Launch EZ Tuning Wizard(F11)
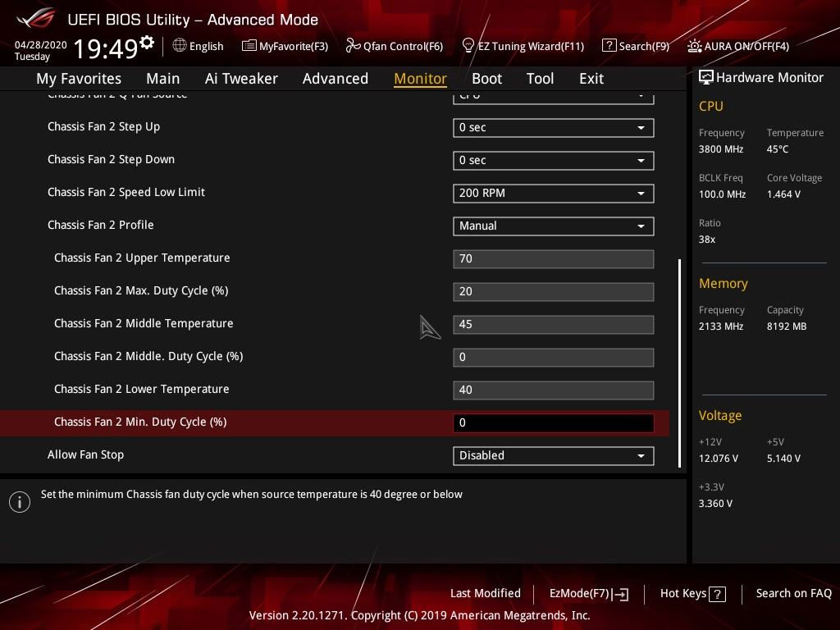The width and height of the screenshot is (840, 630). (523, 46)
